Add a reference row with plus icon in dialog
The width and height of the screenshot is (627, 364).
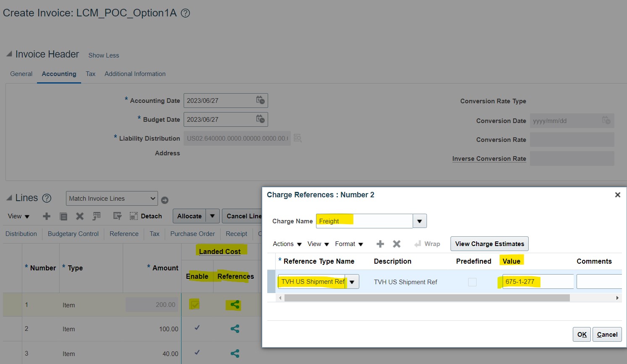pyautogui.click(x=380, y=244)
